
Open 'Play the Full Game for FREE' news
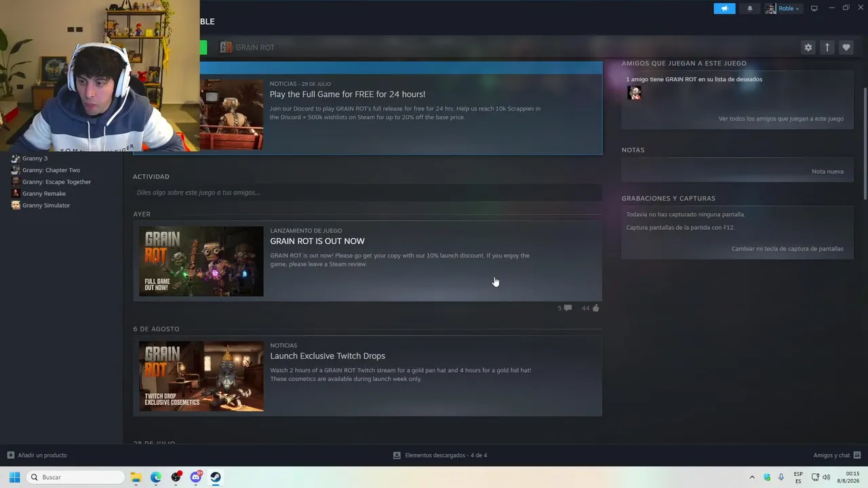(347, 94)
